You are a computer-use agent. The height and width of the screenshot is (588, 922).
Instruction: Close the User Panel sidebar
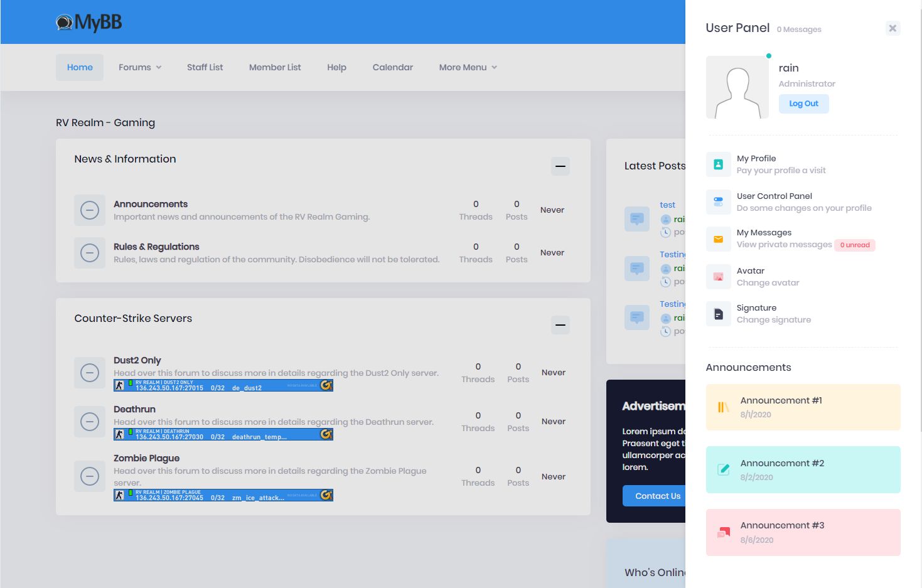click(x=893, y=28)
